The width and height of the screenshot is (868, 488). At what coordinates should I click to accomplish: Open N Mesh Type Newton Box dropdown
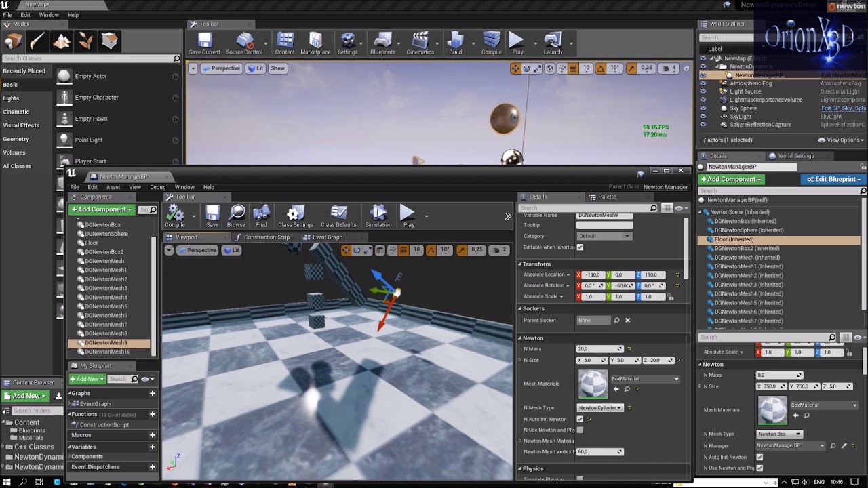point(779,434)
